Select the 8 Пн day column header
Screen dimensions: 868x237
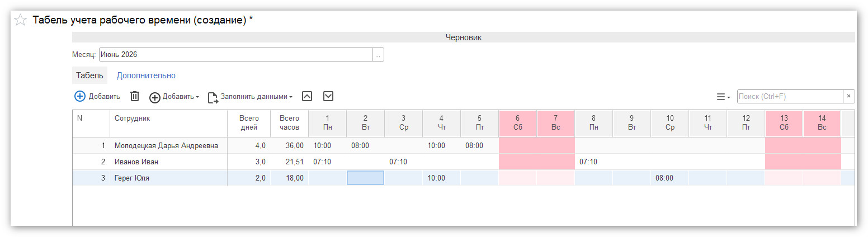[x=593, y=124]
